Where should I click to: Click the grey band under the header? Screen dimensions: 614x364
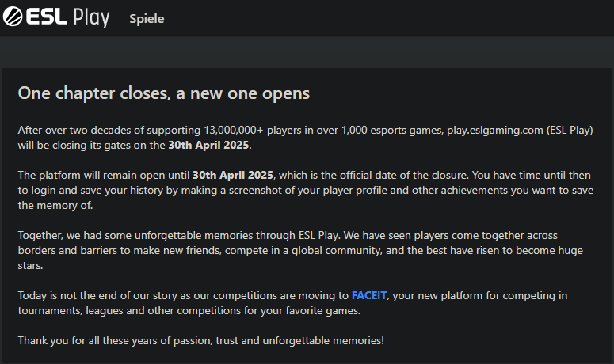coord(307,52)
